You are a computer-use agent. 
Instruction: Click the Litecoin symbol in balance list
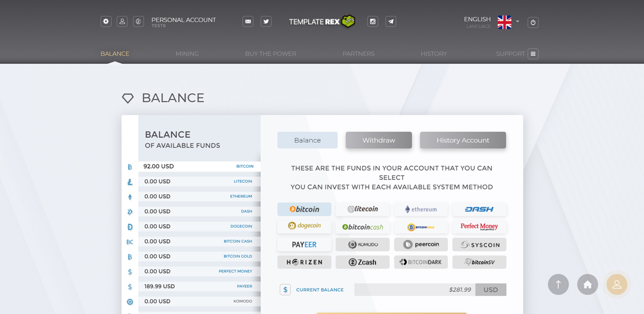click(x=130, y=182)
